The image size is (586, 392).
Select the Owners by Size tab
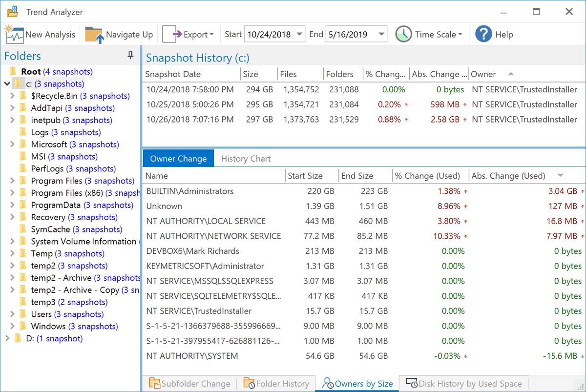point(357,384)
